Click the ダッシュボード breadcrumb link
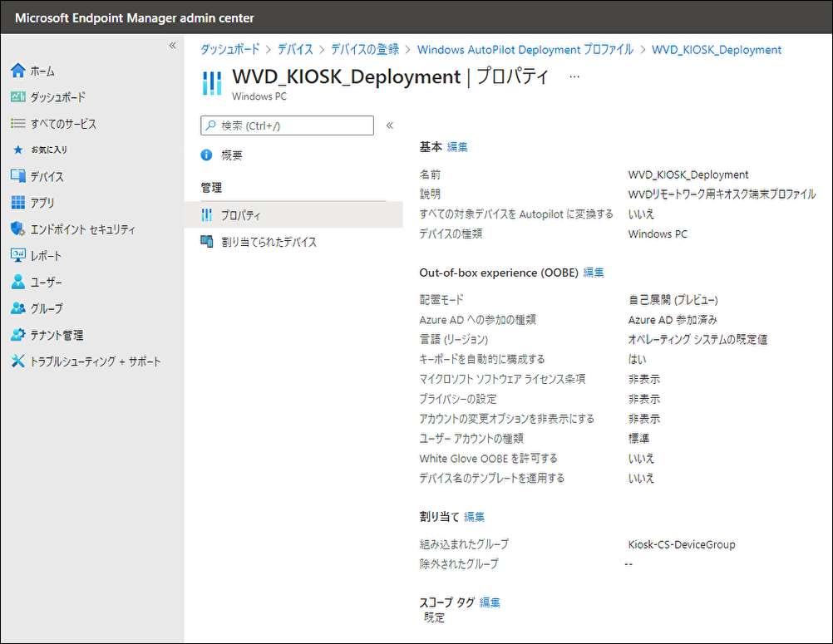This screenshot has height=644, width=833. tap(230, 49)
